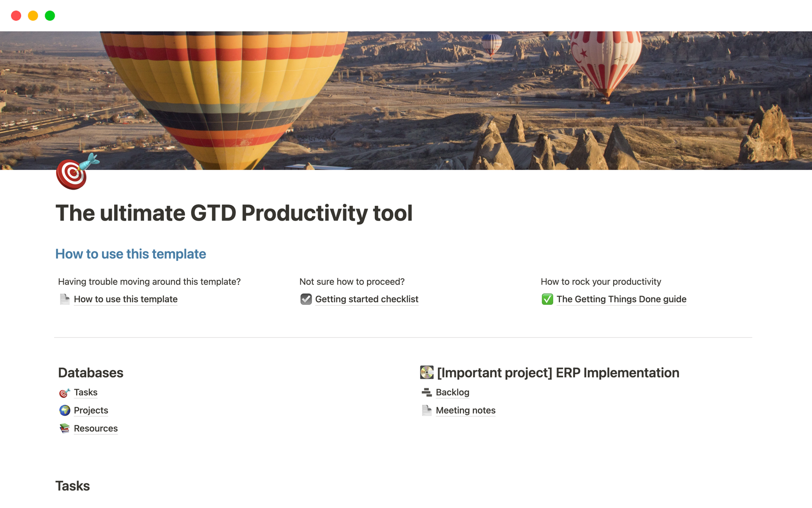Open the Projects database

(91, 410)
